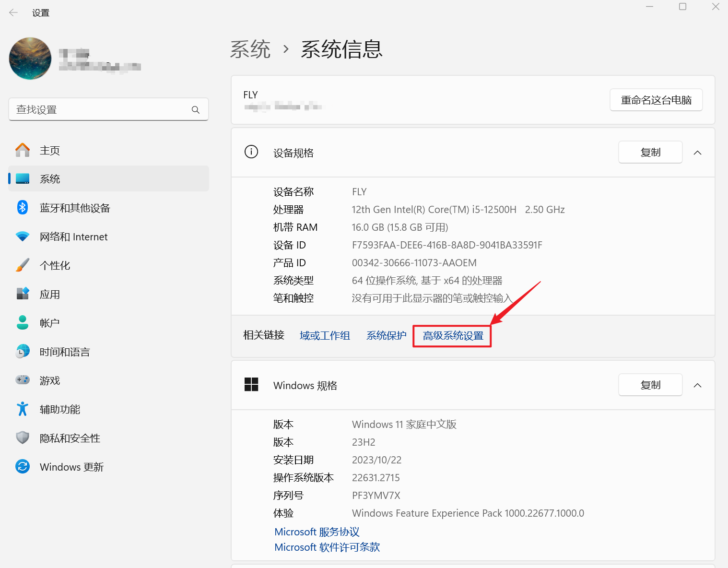Maximize the Settings window

682,7
